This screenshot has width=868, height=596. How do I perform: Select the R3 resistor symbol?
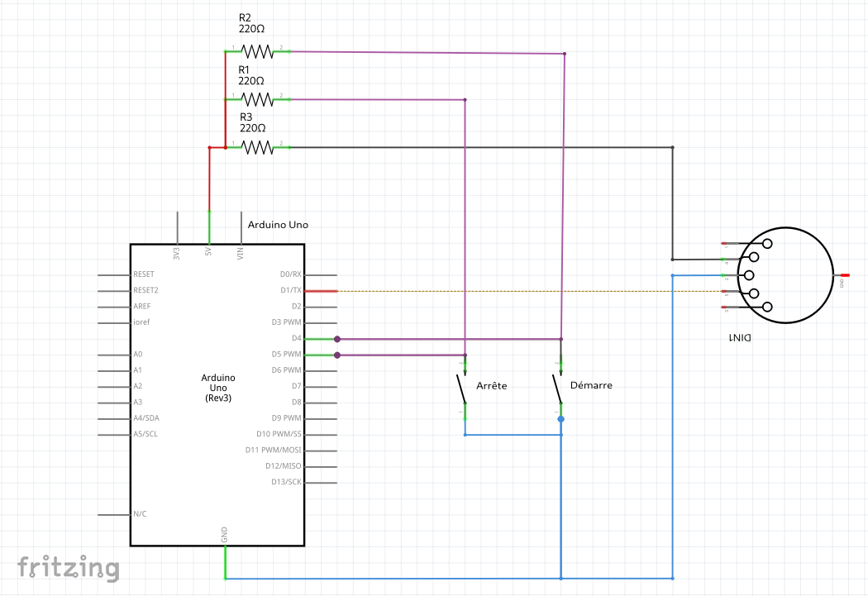(x=257, y=148)
